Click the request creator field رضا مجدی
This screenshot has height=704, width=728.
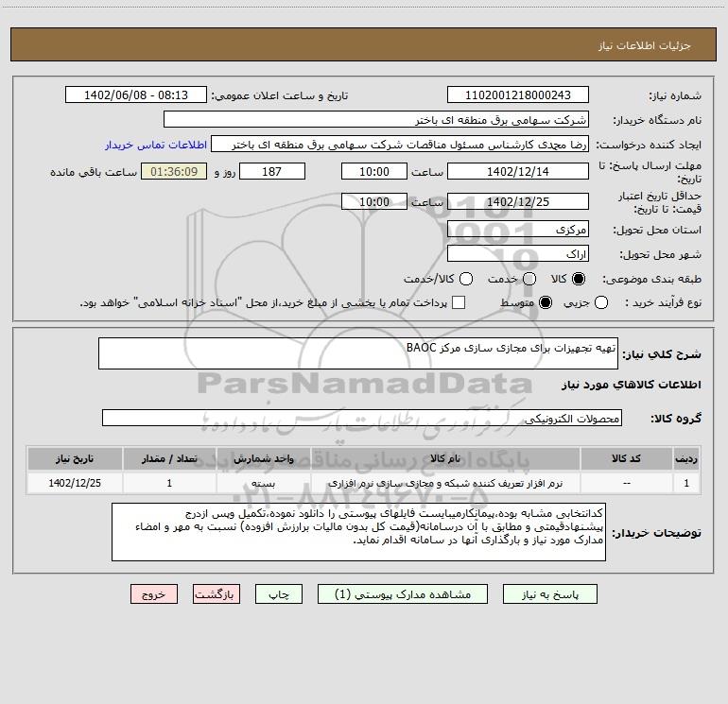point(400,145)
